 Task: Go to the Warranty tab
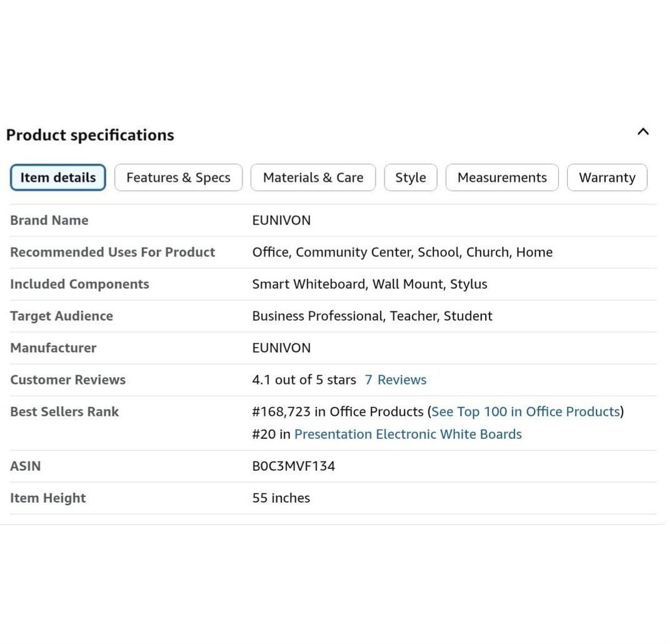(606, 178)
